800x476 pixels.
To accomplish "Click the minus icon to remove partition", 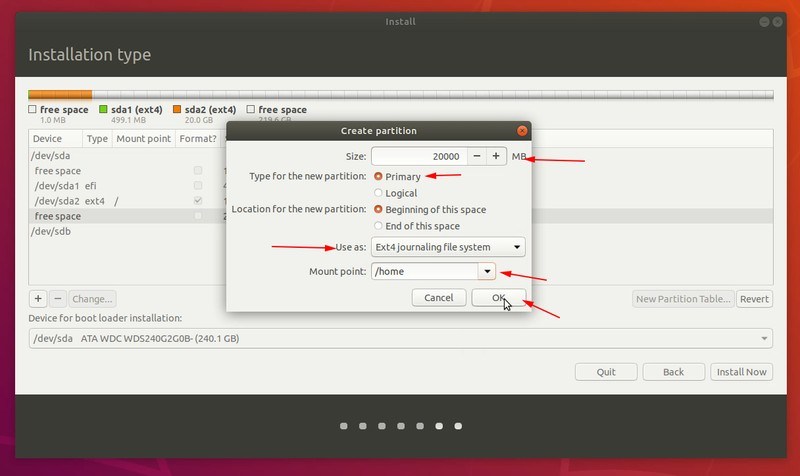I will pyautogui.click(x=57, y=298).
